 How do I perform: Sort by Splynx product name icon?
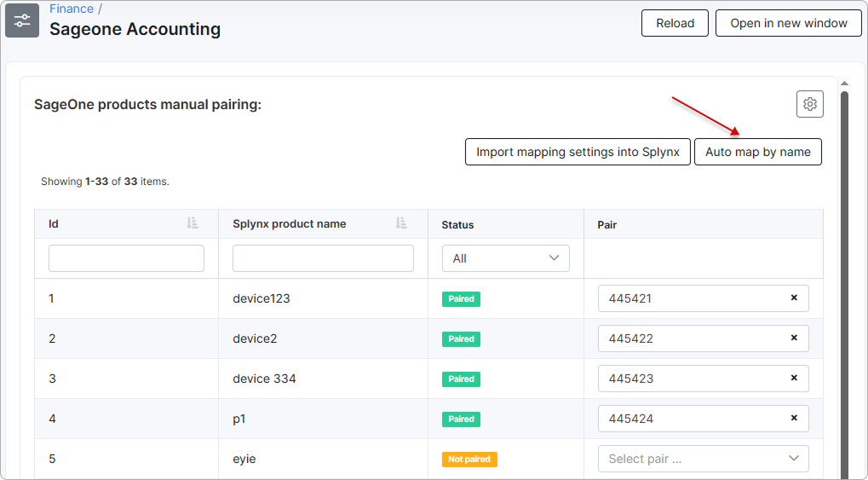pos(401,223)
